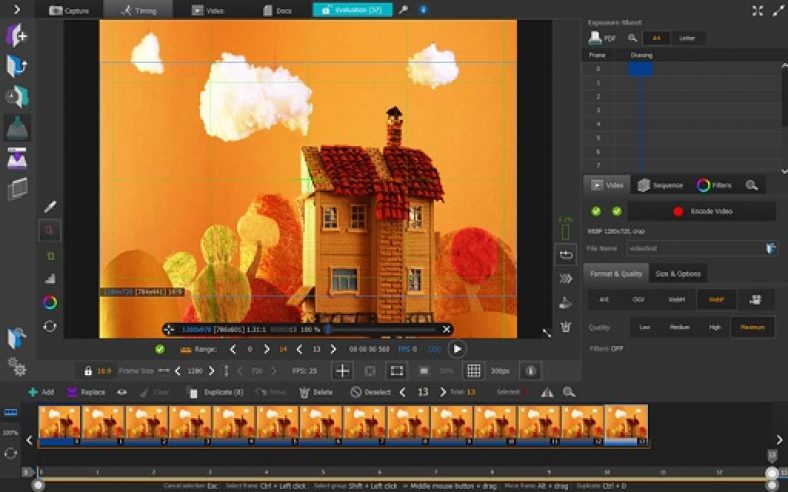Open the Size & Options tab
Image resolution: width=788 pixels, height=492 pixels.
click(678, 273)
